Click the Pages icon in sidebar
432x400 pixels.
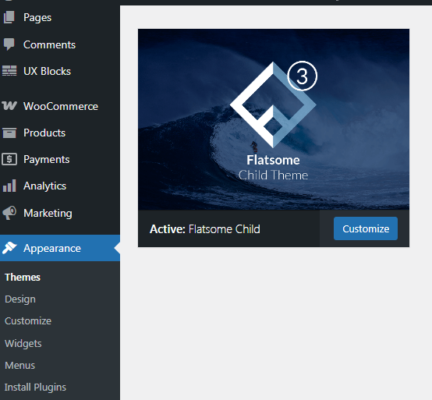(9, 17)
